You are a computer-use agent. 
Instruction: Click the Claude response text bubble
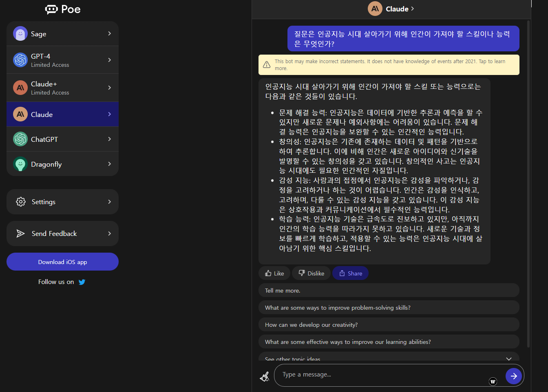pyautogui.click(x=374, y=171)
